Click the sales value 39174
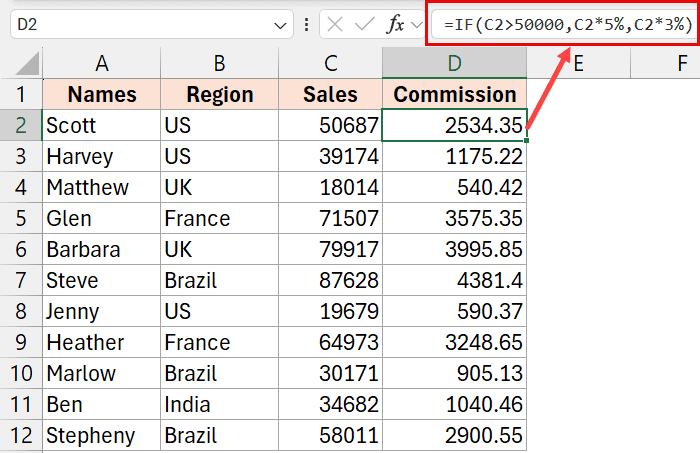700x453 pixels. [330, 156]
